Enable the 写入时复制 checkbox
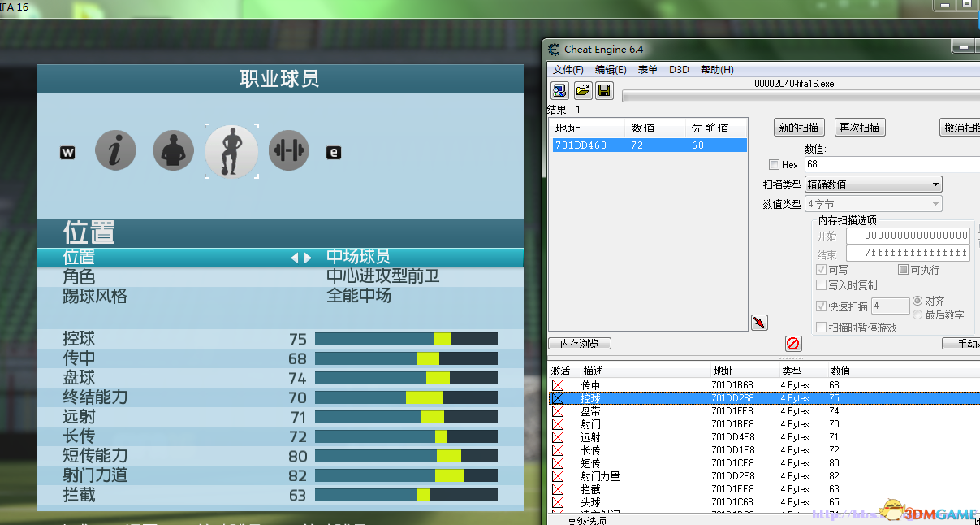Viewport: 980px width, 525px height. [821, 285]
